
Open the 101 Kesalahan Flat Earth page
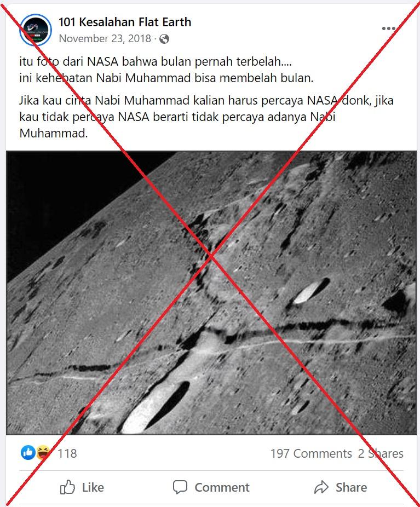[125, 22]
